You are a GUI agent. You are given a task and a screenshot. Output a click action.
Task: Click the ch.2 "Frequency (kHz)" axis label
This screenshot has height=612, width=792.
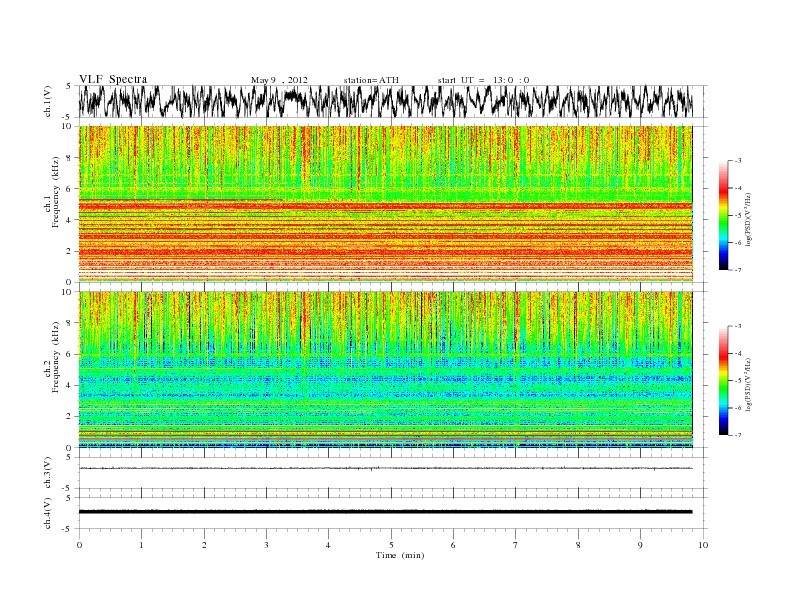55,356
